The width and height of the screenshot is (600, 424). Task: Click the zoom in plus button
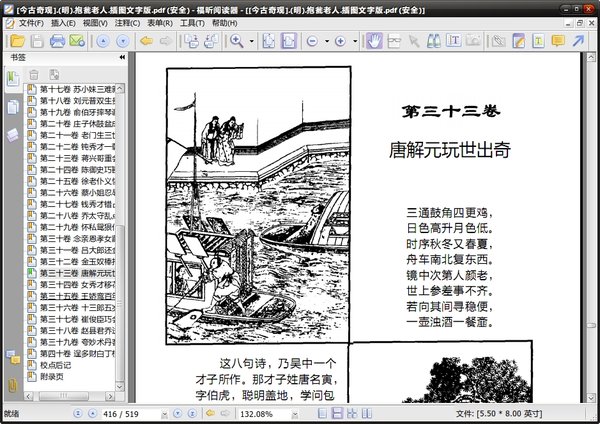click(x=340, y=41)
